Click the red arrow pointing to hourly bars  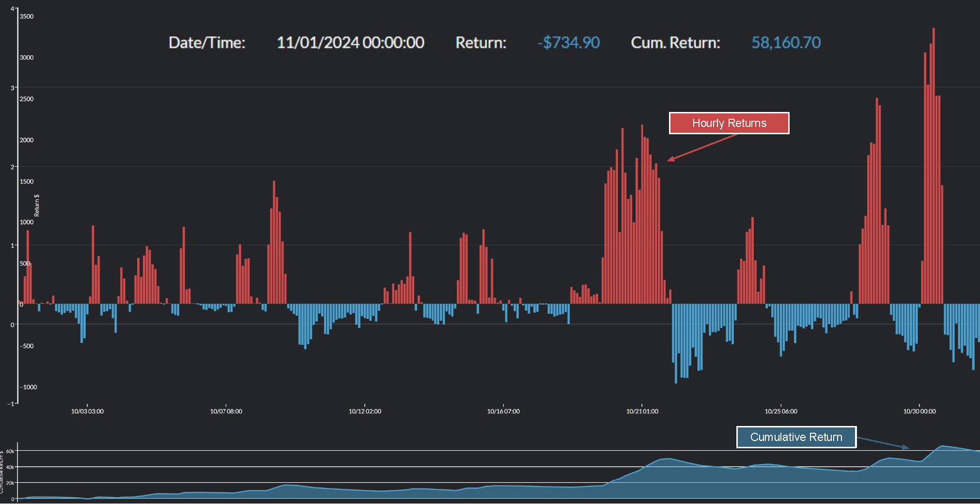pyautogui.click(x=702, y=145)
